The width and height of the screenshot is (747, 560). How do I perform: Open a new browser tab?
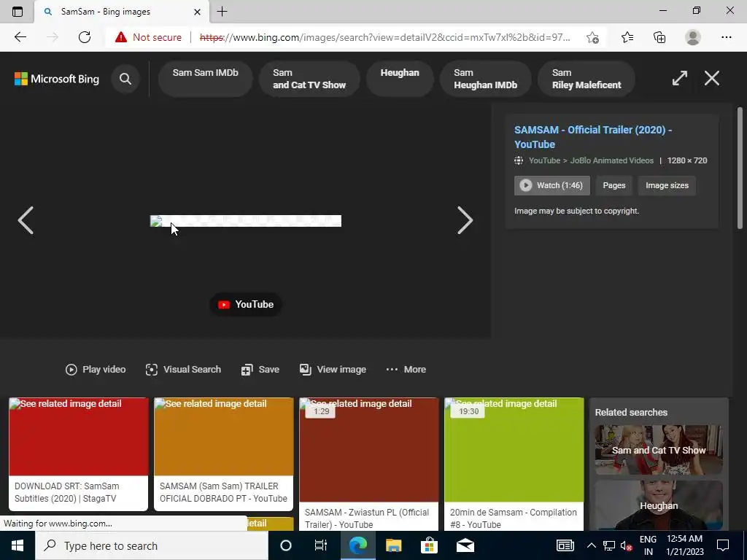tap(222, 12)
